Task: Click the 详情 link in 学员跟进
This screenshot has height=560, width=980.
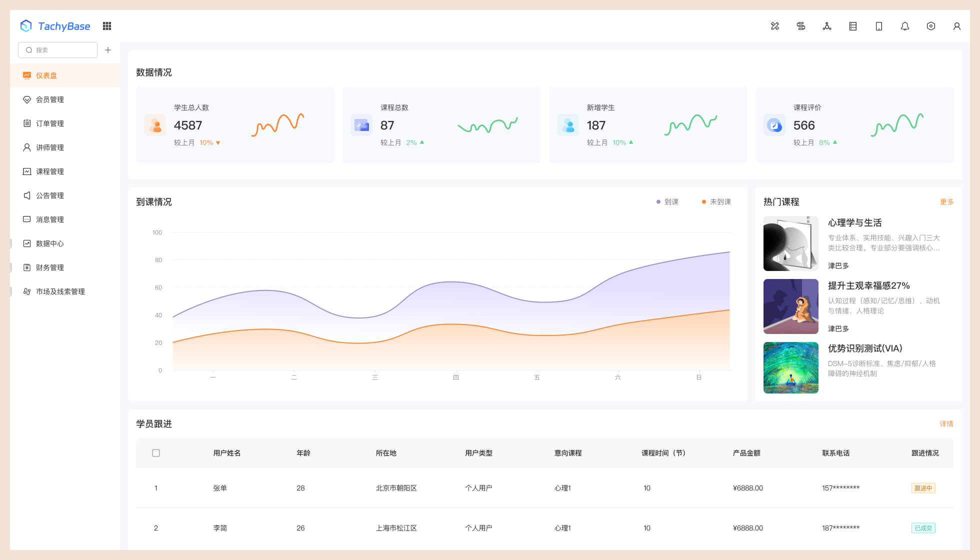Action: coord(946,424)
